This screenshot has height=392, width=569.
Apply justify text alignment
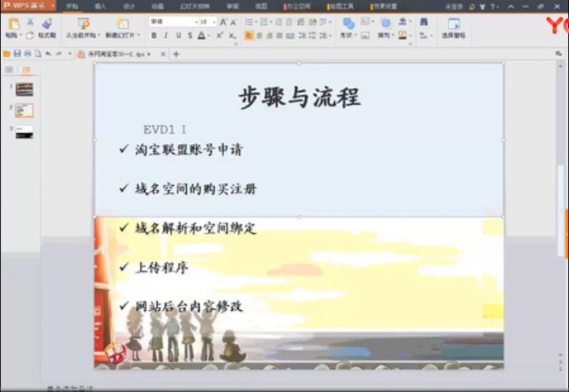(x=280, y=35)
